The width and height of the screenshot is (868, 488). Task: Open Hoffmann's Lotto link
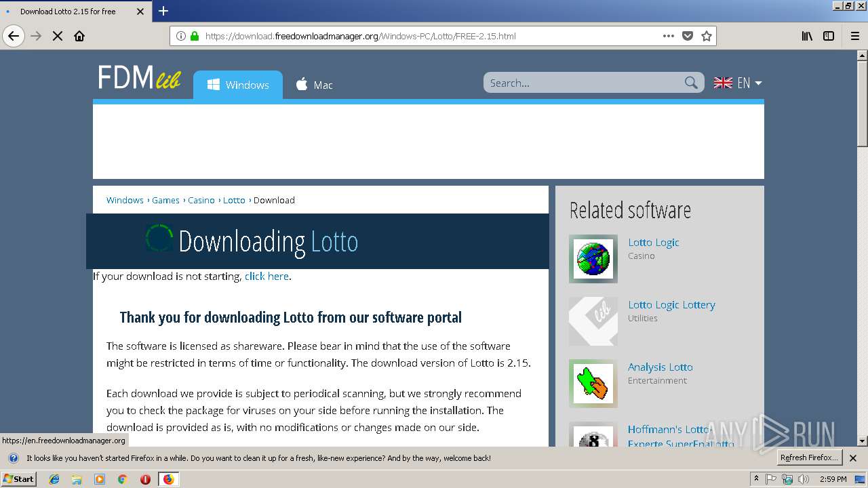click(x=681, y=436)
